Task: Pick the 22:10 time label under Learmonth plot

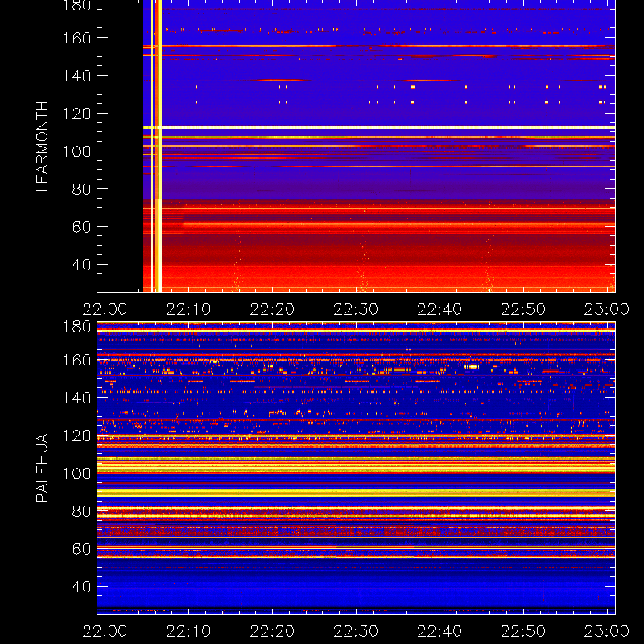Action: (188, 309)
